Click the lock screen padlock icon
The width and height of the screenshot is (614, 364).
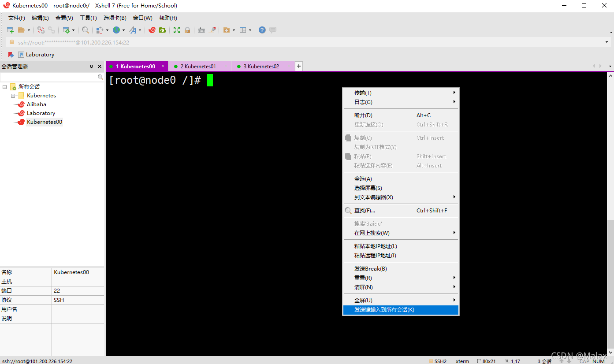click(x=187, y=30)
